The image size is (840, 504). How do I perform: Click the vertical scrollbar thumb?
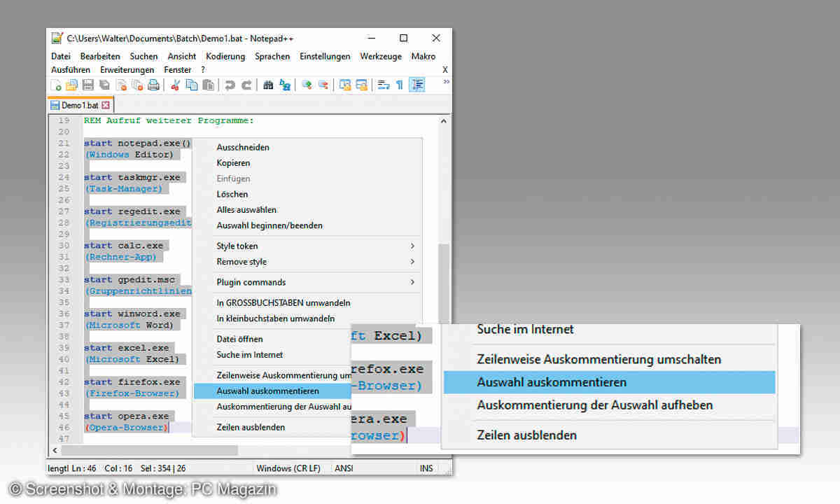pos(443,280)
